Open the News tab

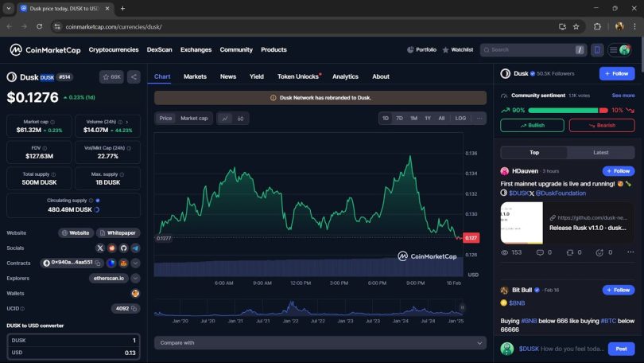click(228, 76)
